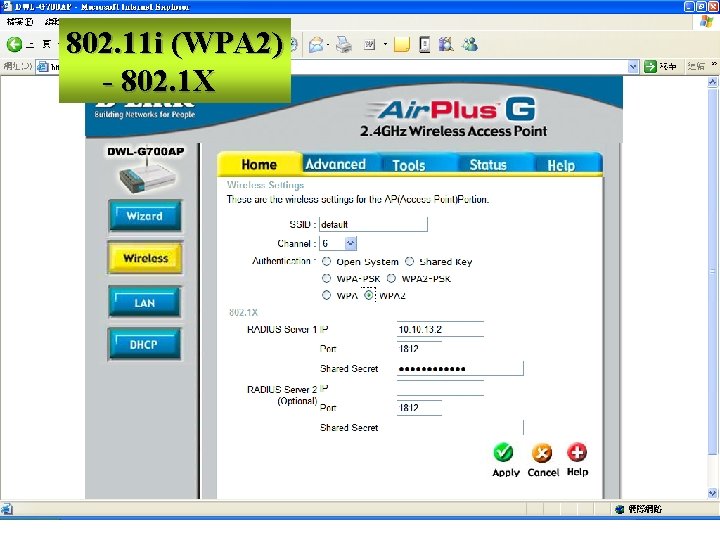Open the Messenger buddies toolbar icon

470,45
